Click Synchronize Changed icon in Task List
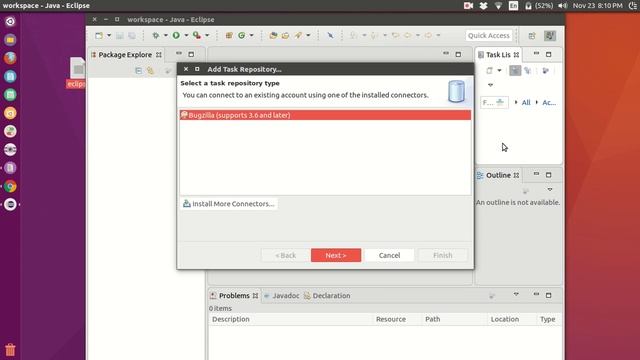Image resolution: width=640 pixels, height=360 pixels. tap(546, 71)
